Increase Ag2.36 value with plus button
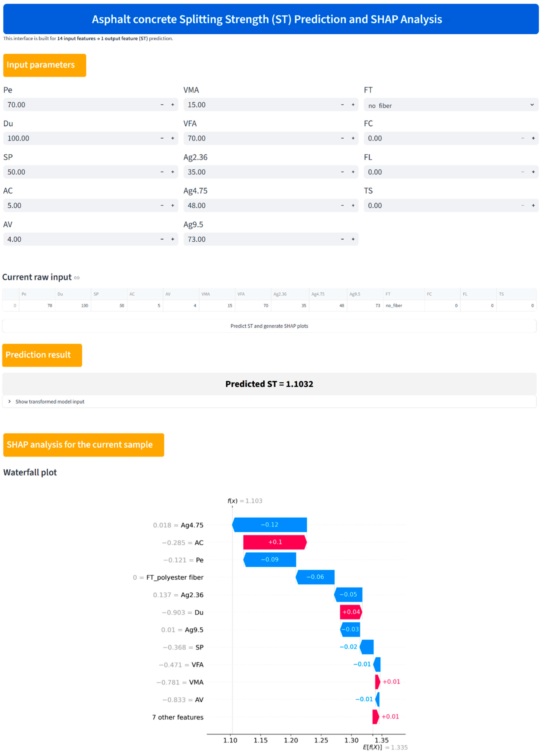543x756 pixels. coord(353,172)
